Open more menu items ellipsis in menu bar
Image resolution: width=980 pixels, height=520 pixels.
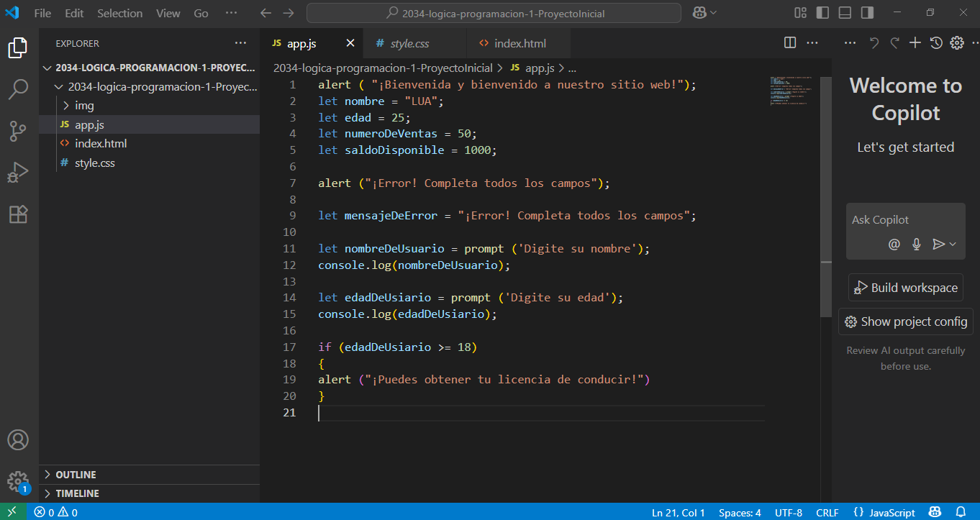pos(231,13)
